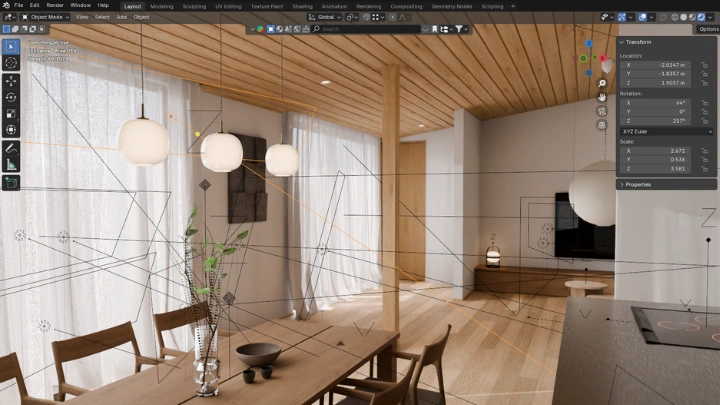Switch to wireframe viewport shading
The width and height of the screenshot is (720, 405).
pos(675,17)
